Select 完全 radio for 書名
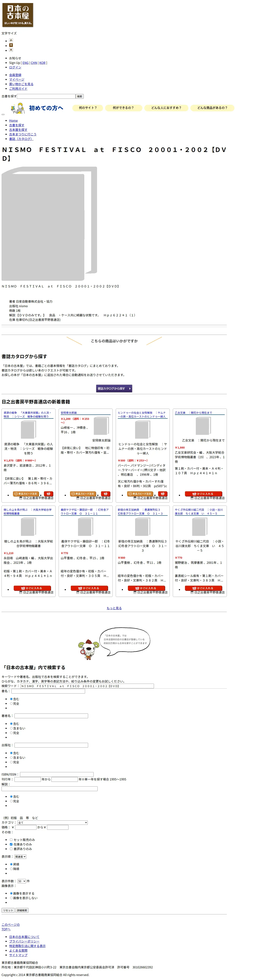Screen dimensions: 255x980 tap(11, 704)
